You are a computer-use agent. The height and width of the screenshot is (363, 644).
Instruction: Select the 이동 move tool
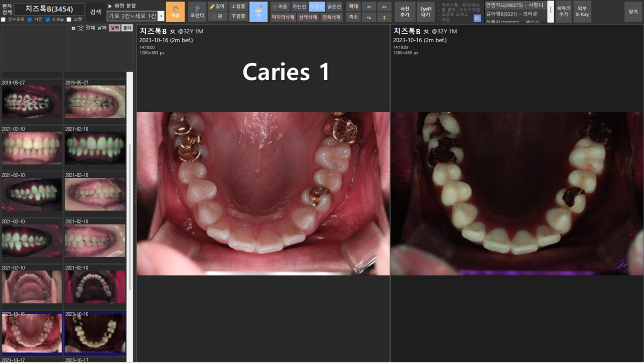pos(280,7)
